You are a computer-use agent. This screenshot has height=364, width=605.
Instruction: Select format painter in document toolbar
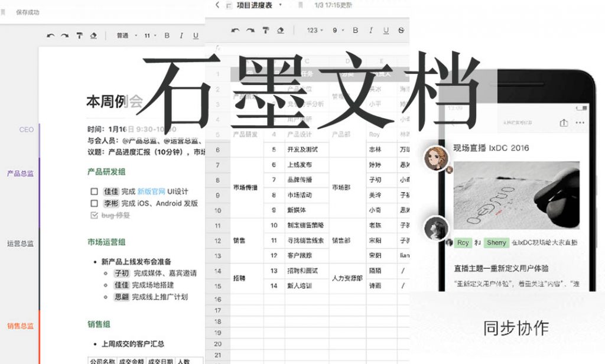[x=80, y=35]
